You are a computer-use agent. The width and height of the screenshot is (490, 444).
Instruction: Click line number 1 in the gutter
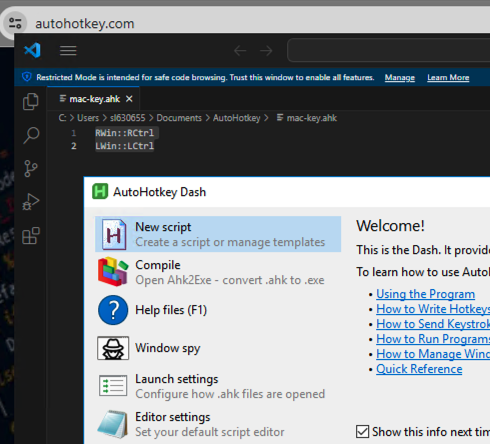(x=74, y=133)
